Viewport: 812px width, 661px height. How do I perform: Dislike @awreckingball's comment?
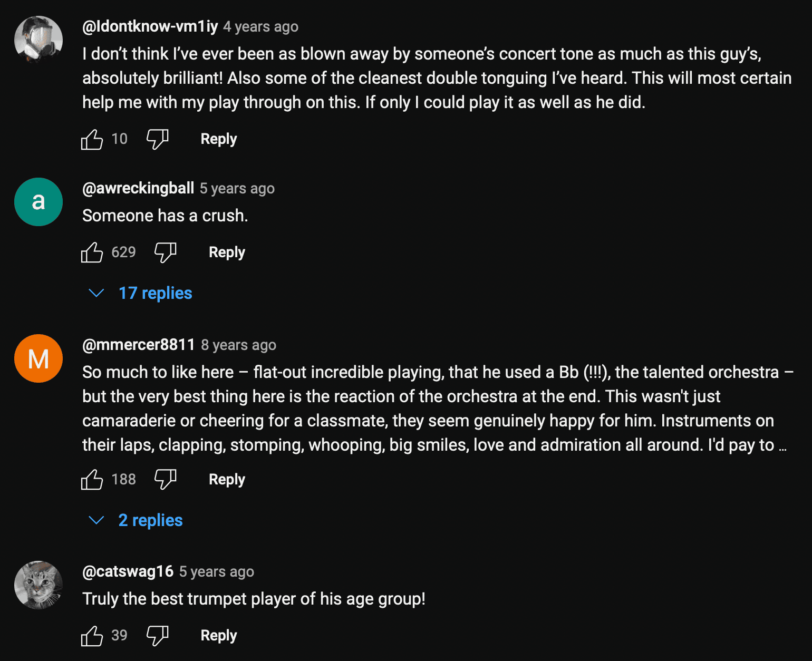pos(165,252)
